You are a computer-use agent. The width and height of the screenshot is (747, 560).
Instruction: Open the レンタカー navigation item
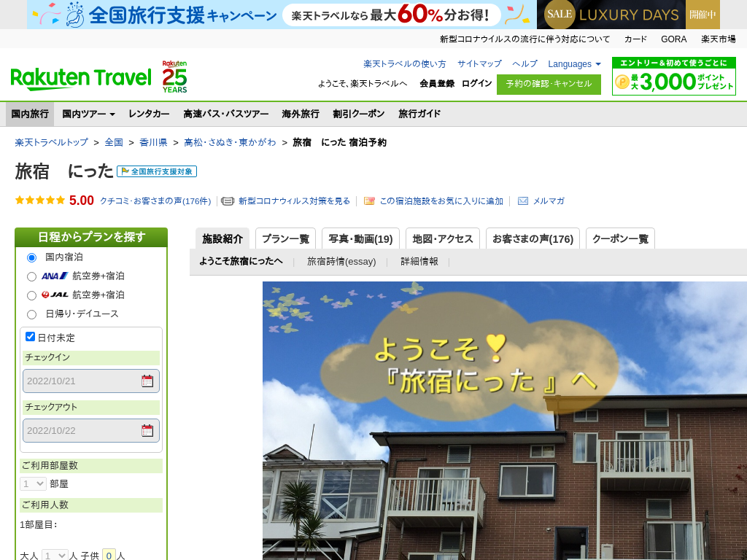[x=149, y=114]
